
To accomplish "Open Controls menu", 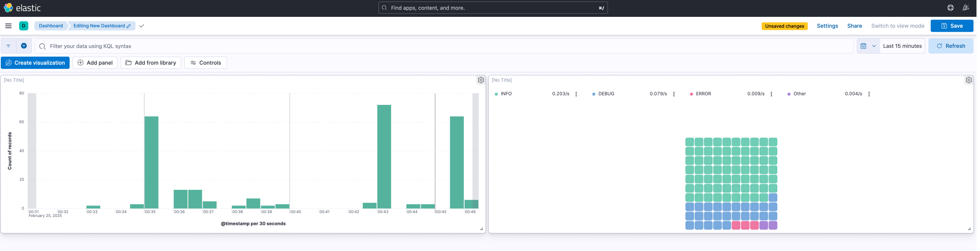I will tap(206, 63).
